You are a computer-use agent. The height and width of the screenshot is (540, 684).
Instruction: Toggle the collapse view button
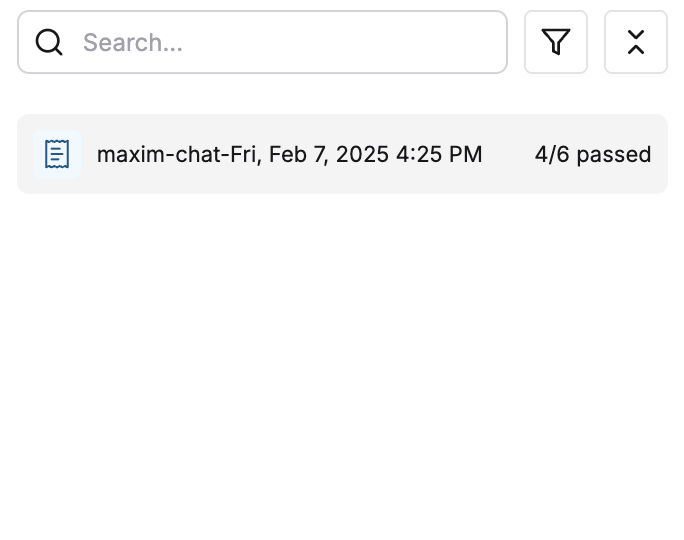pyautogui.click(x=636, y=42)
